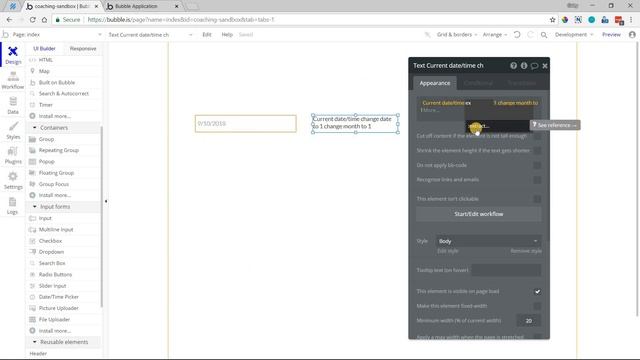Screen dimensions: 640x360
Task: Open the Plugins section
Action: click(x=13, y=156)
